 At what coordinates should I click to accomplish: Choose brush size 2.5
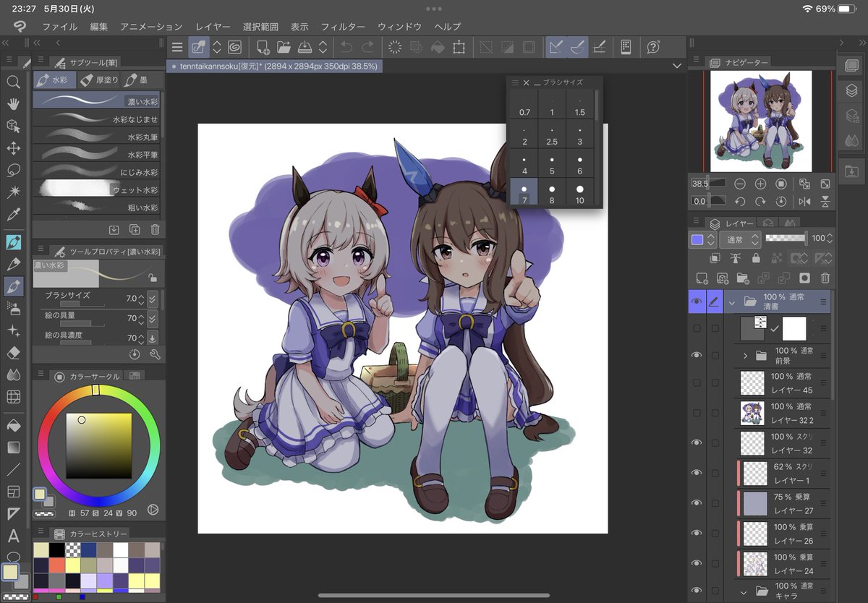[x=552, y=134]
